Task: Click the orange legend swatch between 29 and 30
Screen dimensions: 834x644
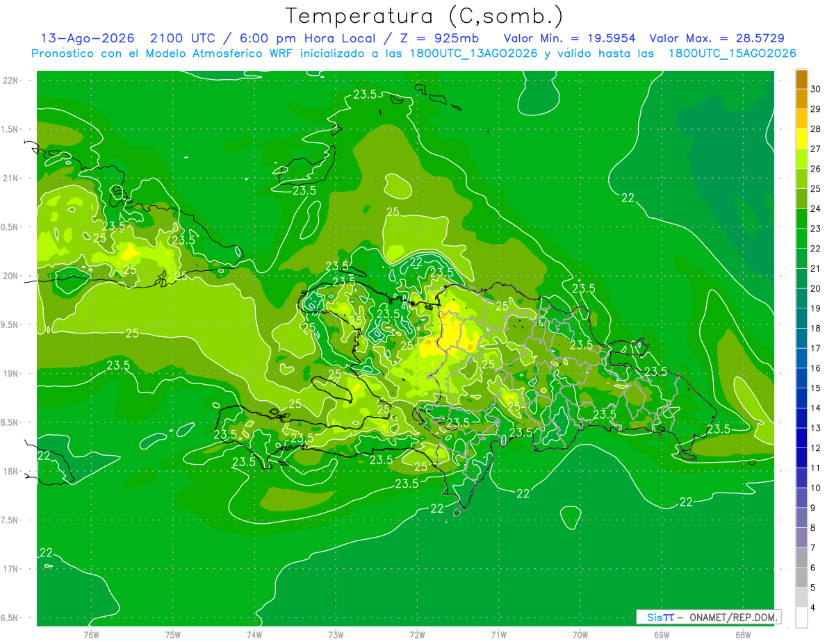Action: coord(801,99)
